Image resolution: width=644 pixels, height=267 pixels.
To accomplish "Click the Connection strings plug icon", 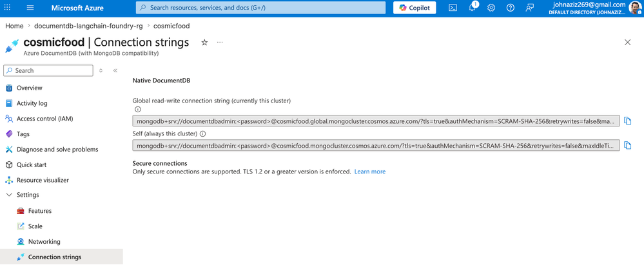I will coord(21,257).
